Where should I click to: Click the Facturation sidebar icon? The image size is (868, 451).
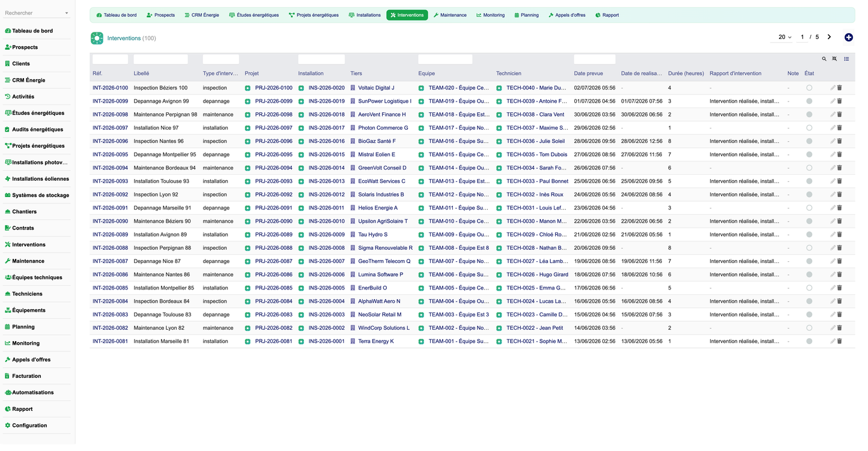click(8, 377)
